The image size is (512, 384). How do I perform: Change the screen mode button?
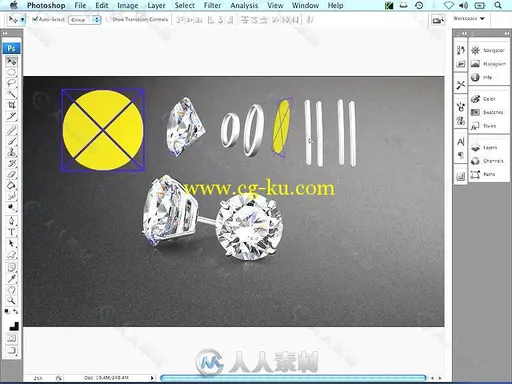tap(11, 350)
